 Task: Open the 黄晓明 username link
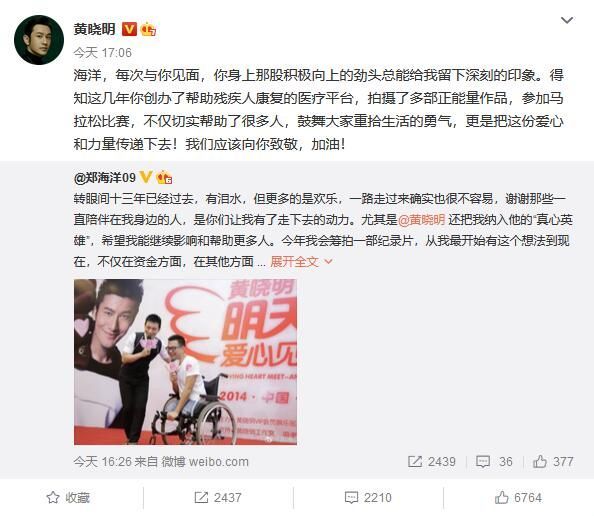[x=94, y=29]
